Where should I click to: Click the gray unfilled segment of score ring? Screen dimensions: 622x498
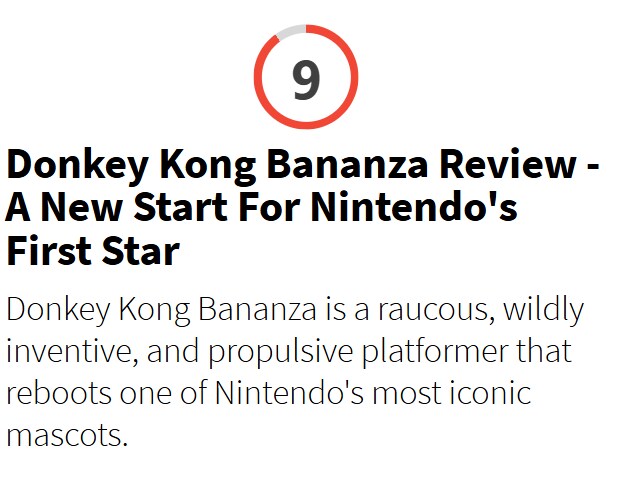(x=291, y=32)
